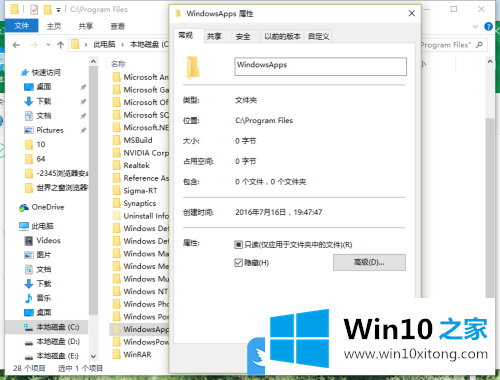Expand the breadcrumb chevron after 此电脑
Image resolution: width=500 pixels, height=380 pixels.
[x=123, y=45]
